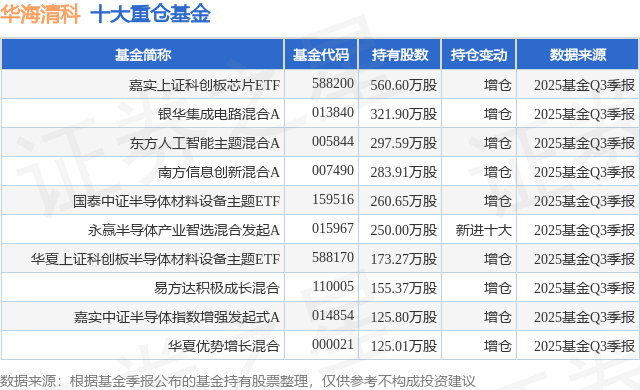
Task: Click the 数据来源 disclaimer footer text
Action: pyautogui.click(x=238, y=381)
